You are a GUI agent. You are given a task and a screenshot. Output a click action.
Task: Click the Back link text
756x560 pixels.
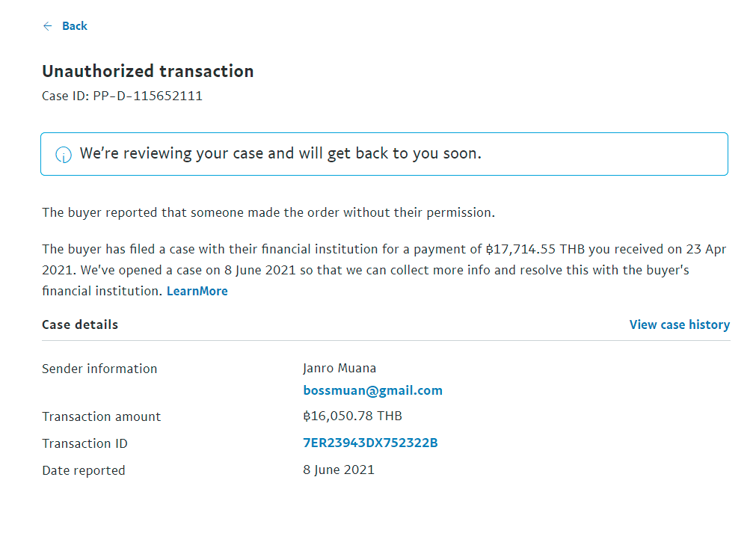click(x=75, y=26)
